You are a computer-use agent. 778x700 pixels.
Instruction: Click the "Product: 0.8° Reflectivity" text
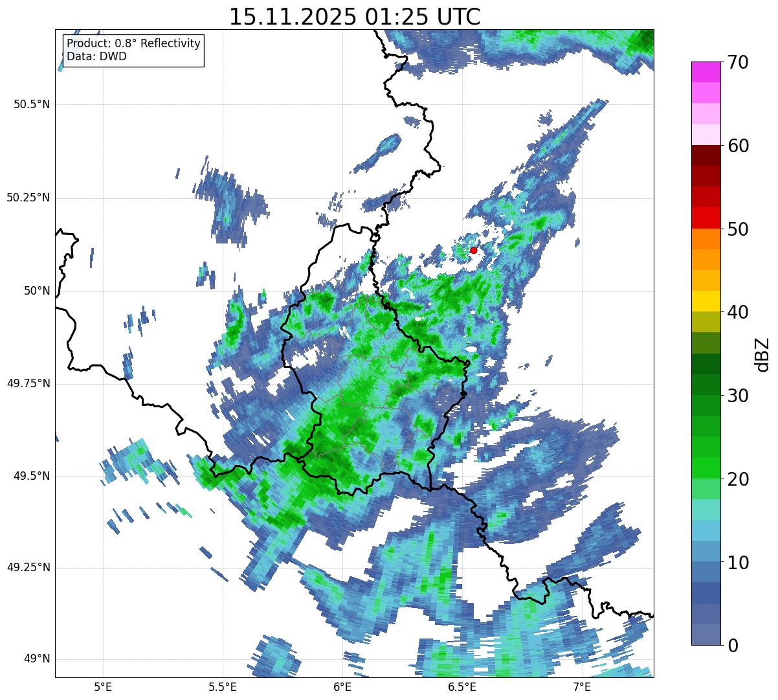click(x=134, y=43)
